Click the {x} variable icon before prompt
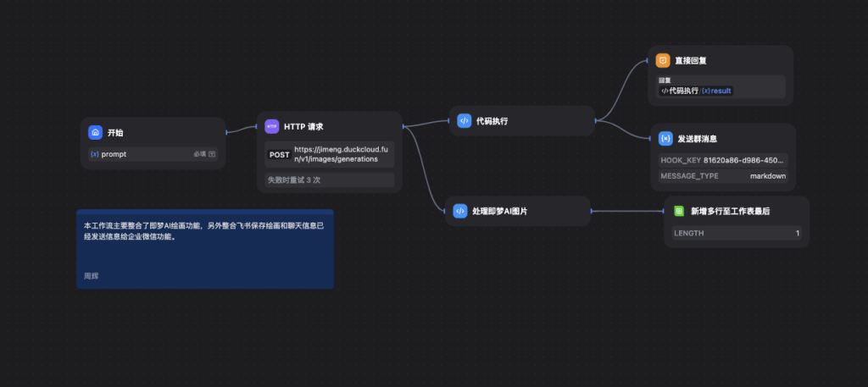This screenshot has width=868, height=387. pyautogui.click(x=94, y=154)
